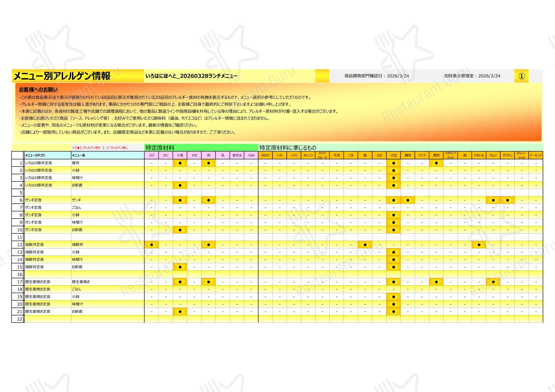
Task: Click the いか column header
Action: point(280,155)
